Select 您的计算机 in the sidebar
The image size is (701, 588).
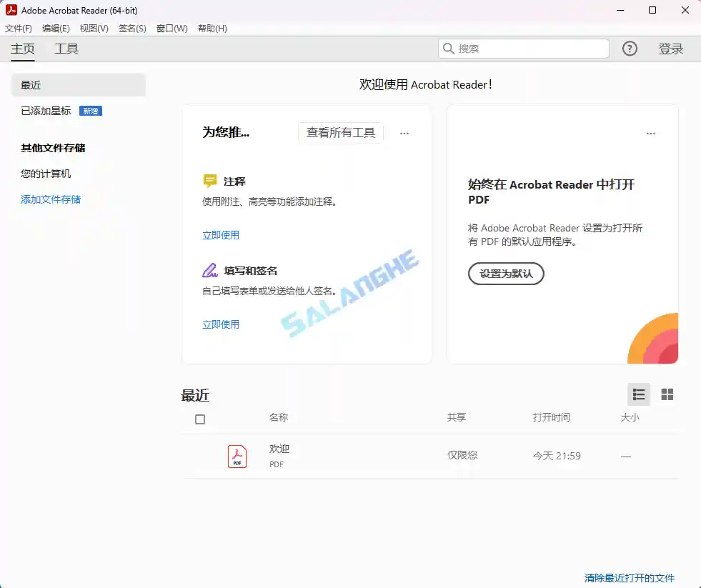[46, 174]
